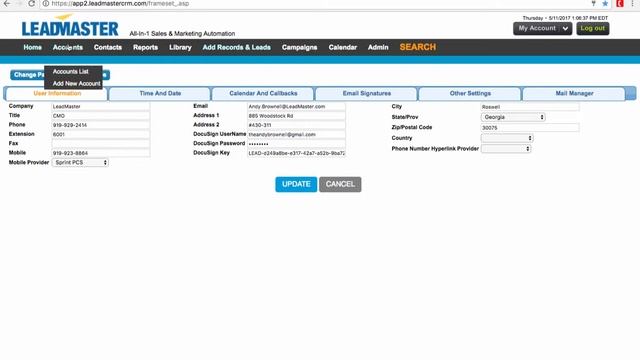Click the Change Password button

coord(28,75)
